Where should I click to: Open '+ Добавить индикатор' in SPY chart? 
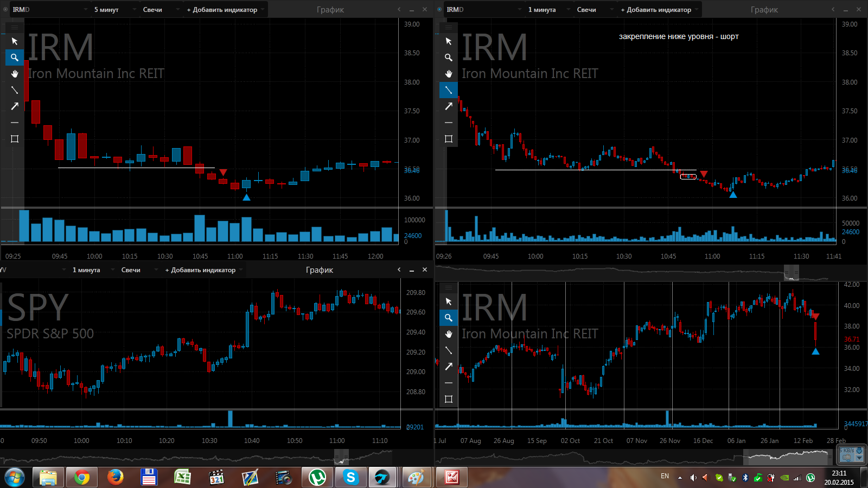point(203,269)
